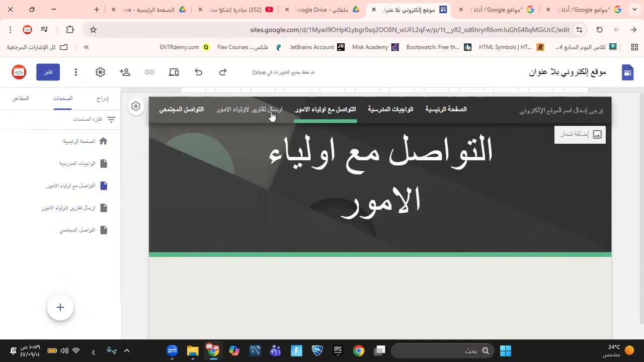Open the Bootswatch bookmark

pos(439,47)
